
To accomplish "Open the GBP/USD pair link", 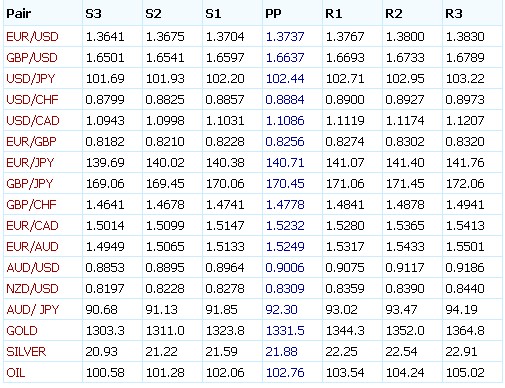I will click(x=32, y=58).
